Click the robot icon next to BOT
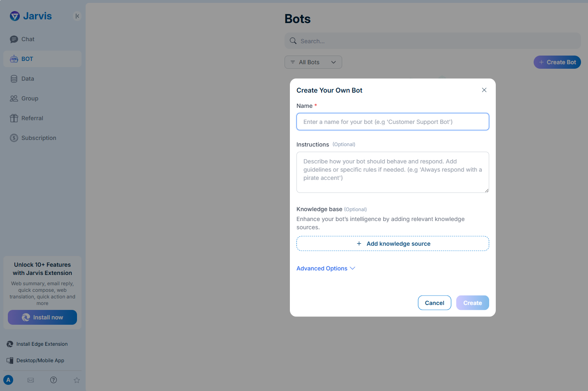 point(14,58)
